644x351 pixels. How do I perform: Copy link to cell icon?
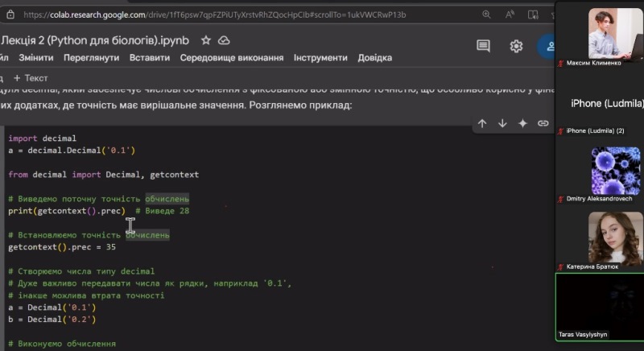coord(543,123)
